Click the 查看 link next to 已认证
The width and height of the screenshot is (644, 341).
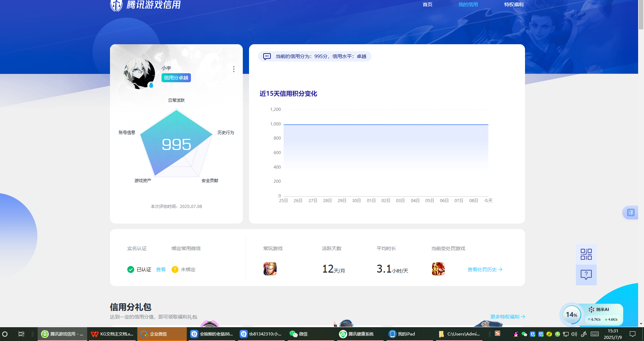pos(161,269)
